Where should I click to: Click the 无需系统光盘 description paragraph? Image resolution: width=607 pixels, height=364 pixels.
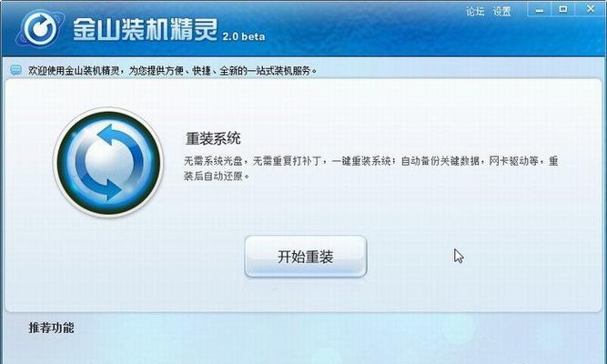point(371,168)
